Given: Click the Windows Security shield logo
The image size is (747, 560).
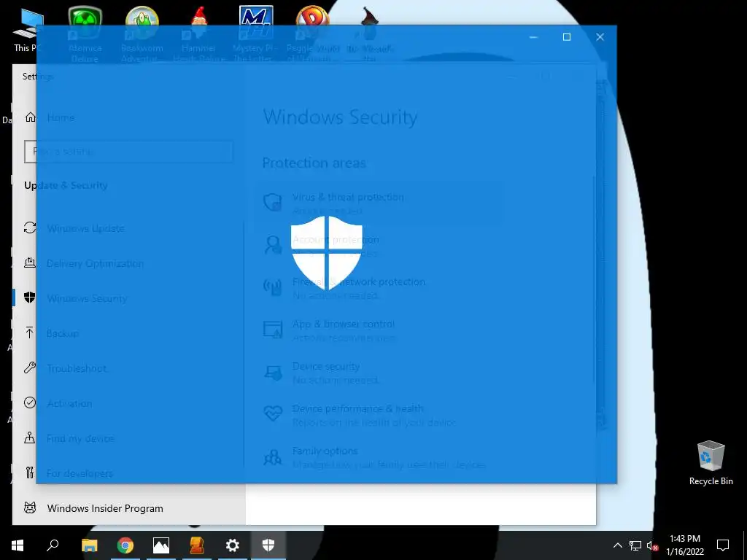Looking at the screenshot, I should click(x=327, y=252).
